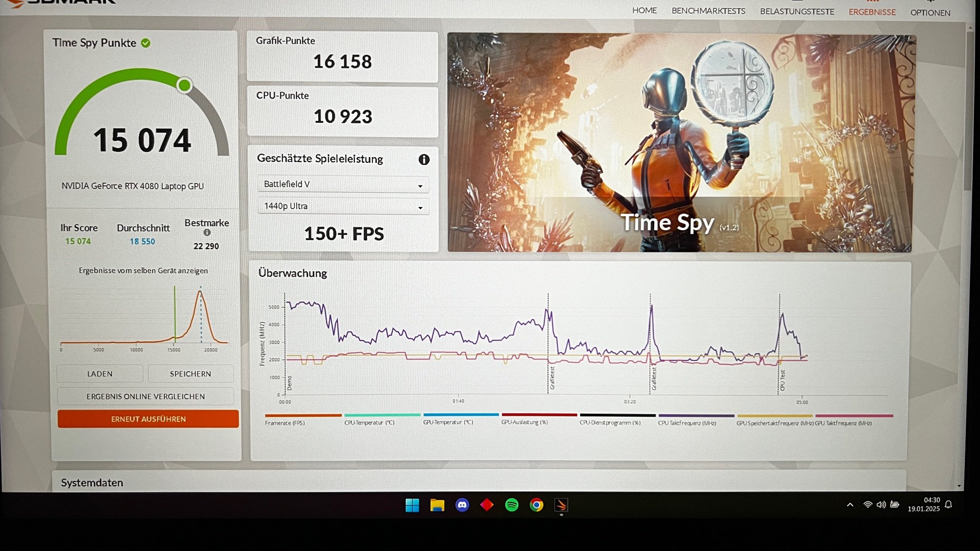
Task: Show hidden system tray icons chevron
Action: 850,505
